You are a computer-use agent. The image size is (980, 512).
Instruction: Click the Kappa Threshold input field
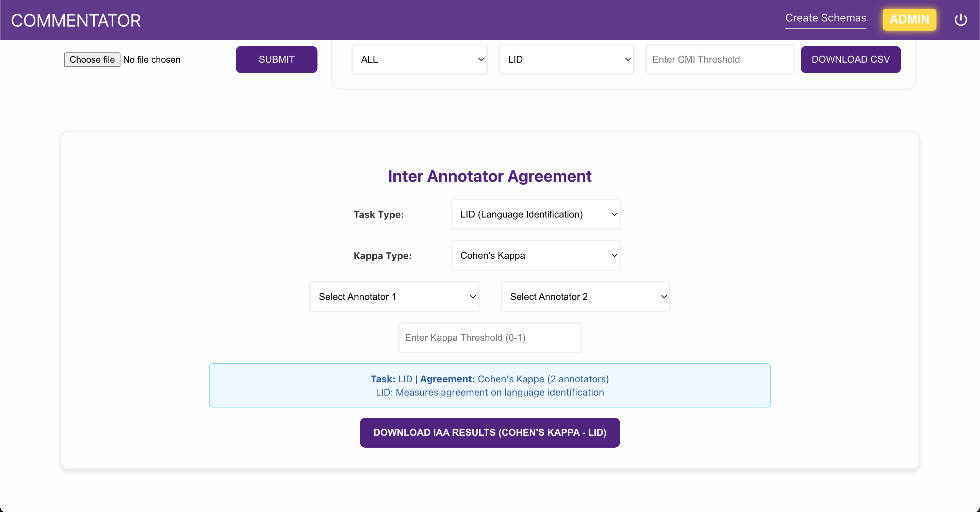(489, 338)
